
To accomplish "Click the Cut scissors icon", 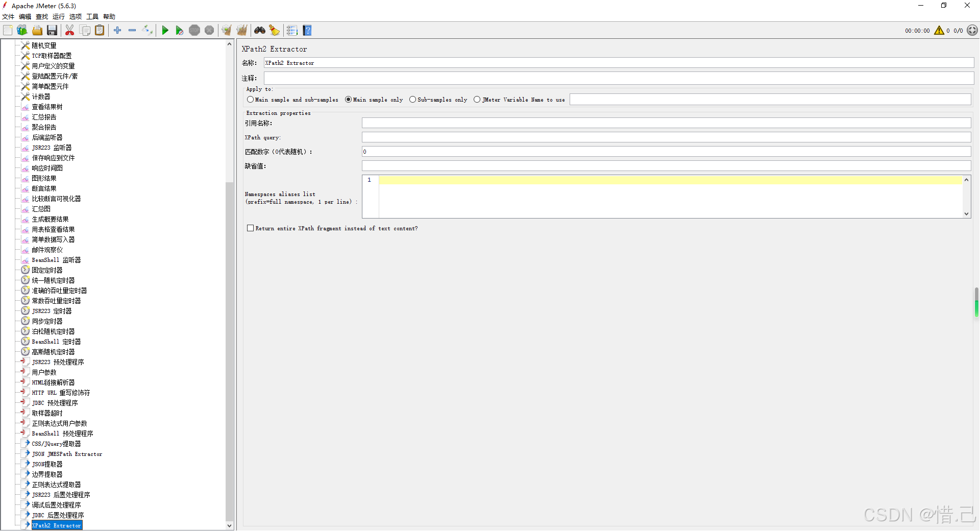I will (x=70, y=31).
